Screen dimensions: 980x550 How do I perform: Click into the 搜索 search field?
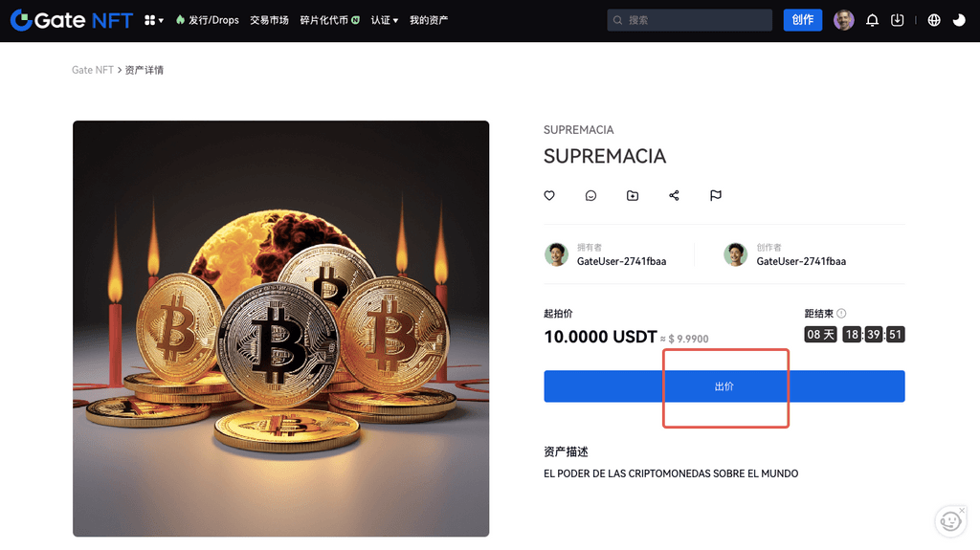tap(689, 20)
